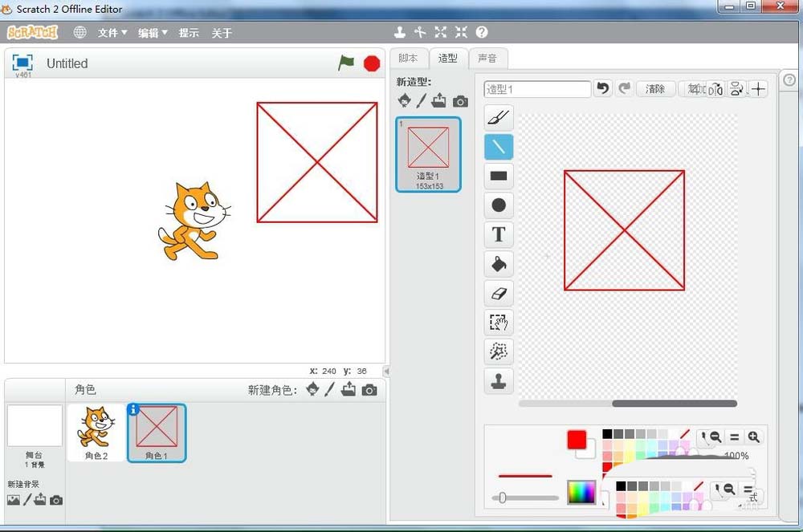The image size is (803, 532).
Task: Select the Block help question icon
Action: tap(481, 32)
